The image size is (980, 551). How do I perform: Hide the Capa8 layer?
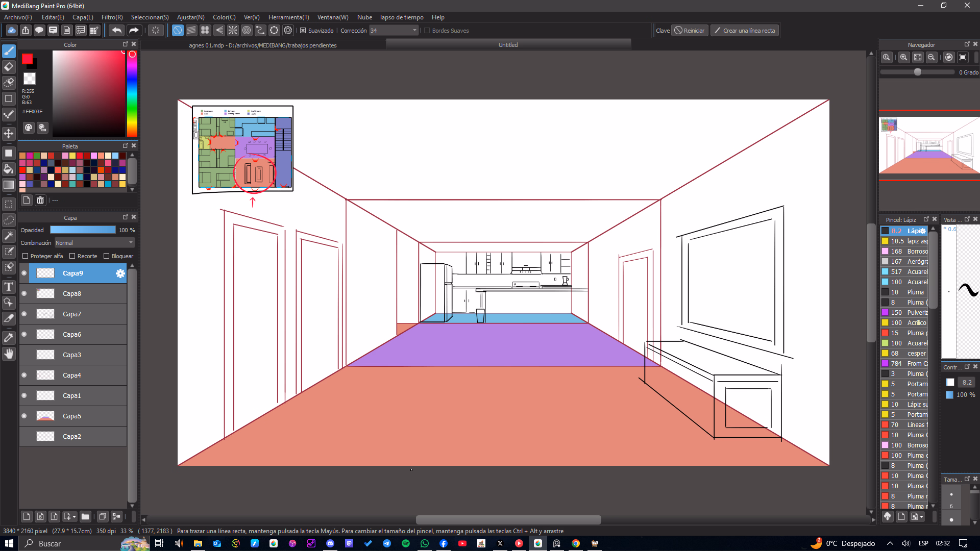click(x=24, y=294)
